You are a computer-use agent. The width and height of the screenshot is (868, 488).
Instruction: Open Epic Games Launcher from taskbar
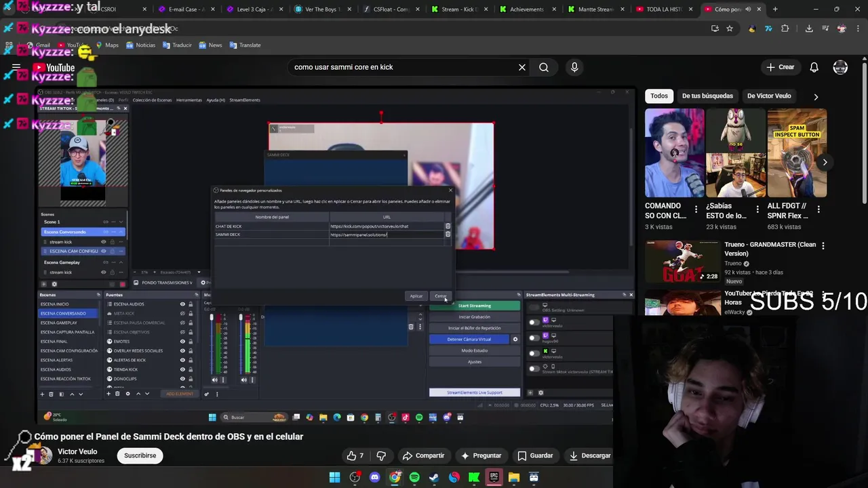494,477
